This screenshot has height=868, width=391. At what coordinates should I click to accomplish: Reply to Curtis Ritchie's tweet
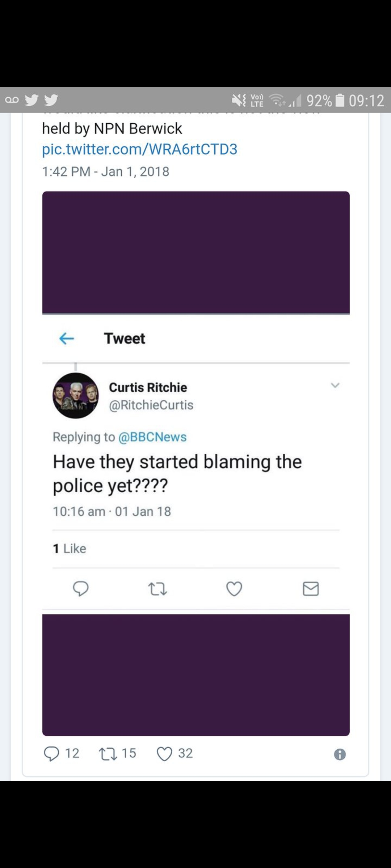point(80,588)
